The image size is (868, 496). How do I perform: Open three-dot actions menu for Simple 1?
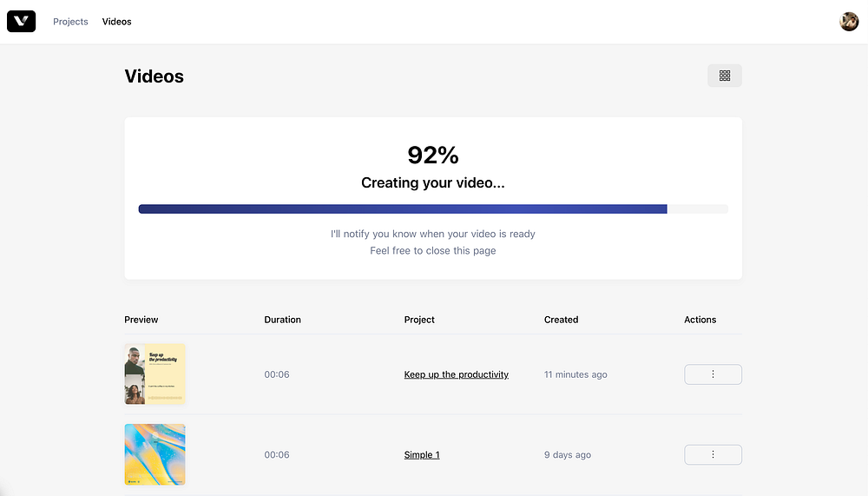pyautogui.click(x=713, y=454)
